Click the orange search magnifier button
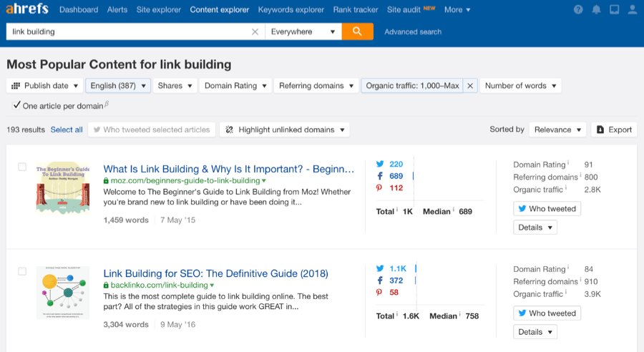Screen dimensions: 644x352 point(357,31)
